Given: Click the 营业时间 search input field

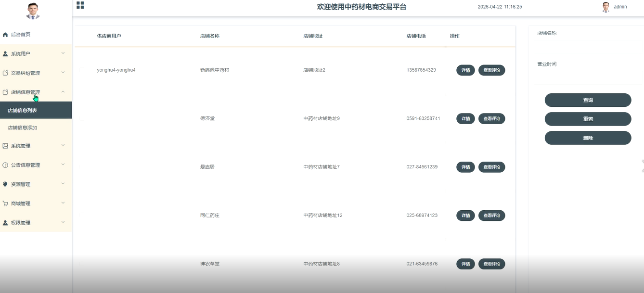Looking at the screenshot, I should click(589, 78).
